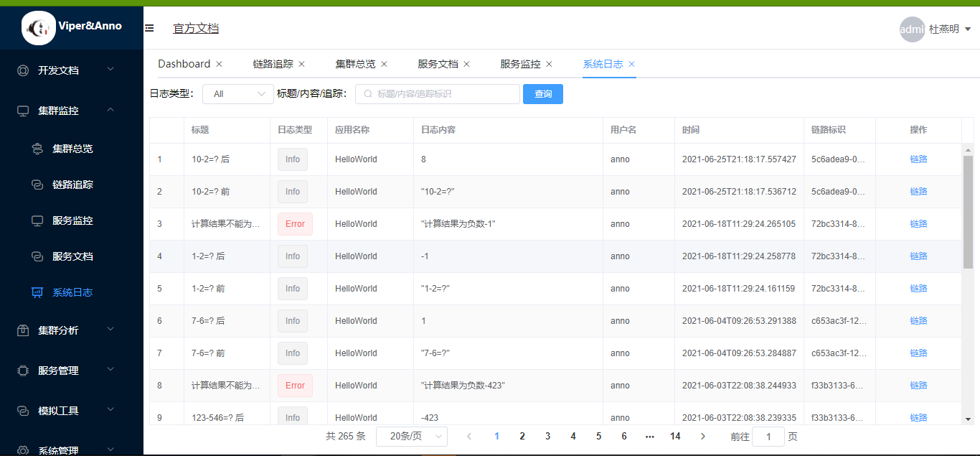Screen dimensions: 980x456
Task: Click page 6 in the pagination bar
Action: (623, 436)
